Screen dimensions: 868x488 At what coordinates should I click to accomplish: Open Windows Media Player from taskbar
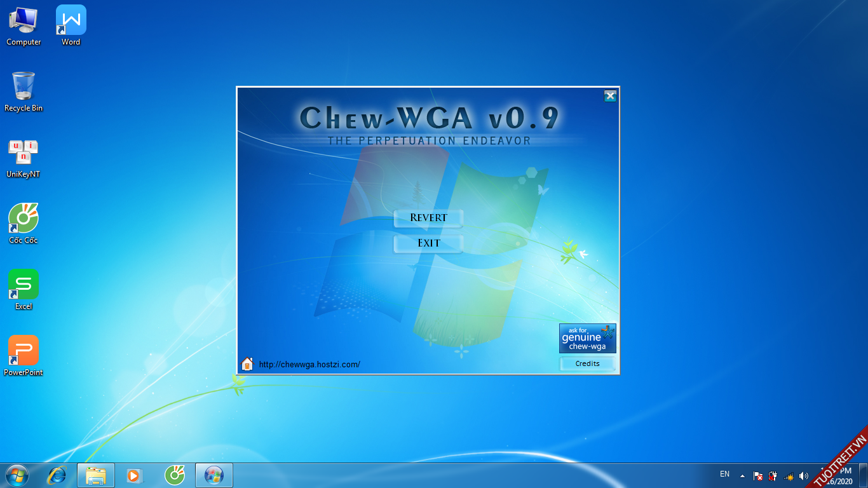135,475
